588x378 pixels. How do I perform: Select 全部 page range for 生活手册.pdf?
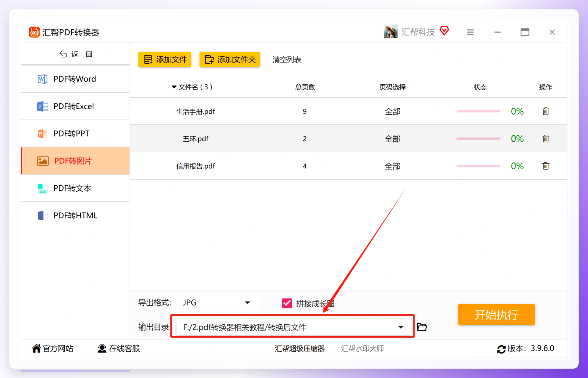(392, 112)
